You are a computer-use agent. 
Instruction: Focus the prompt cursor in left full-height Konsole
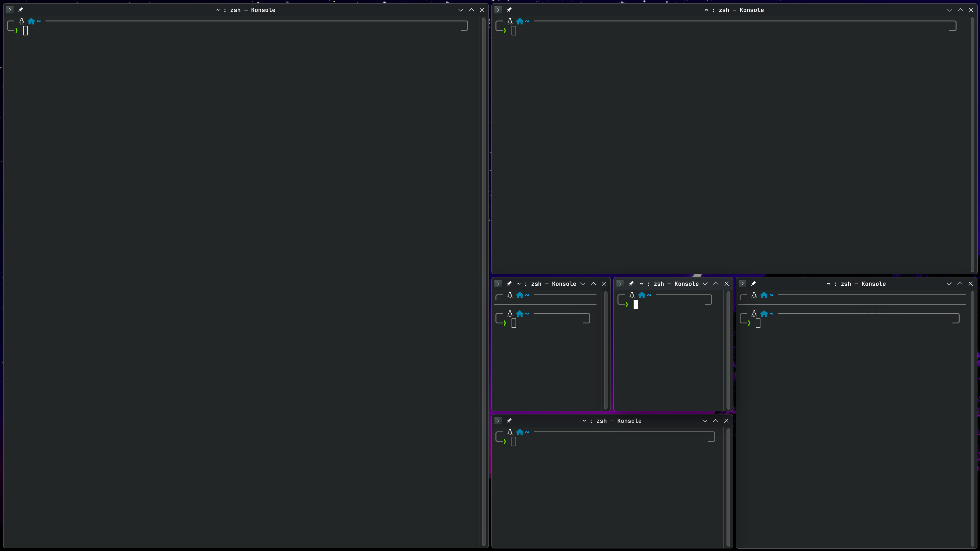point(26,31)
